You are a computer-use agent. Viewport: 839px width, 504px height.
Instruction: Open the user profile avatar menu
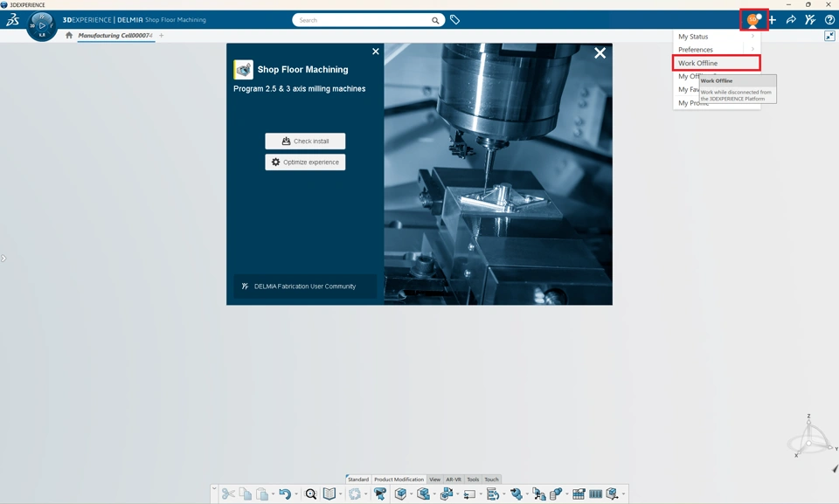tap(753, 20)
